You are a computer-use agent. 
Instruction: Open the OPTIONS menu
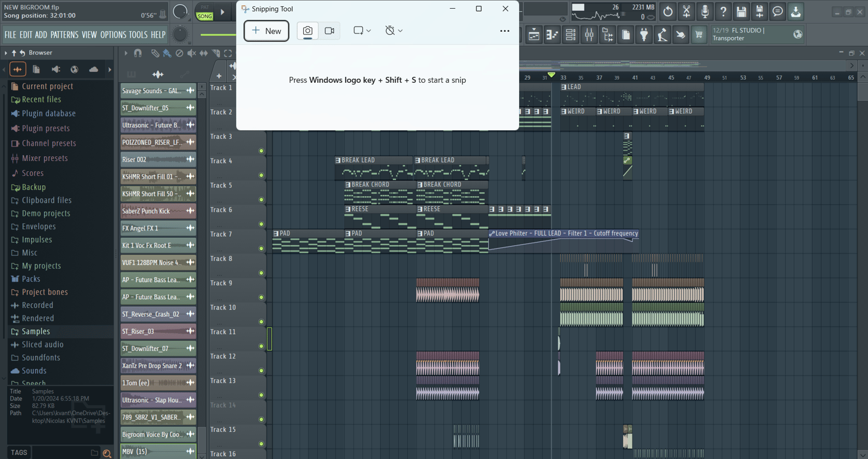pyautogui.click(x=113, y=35)
